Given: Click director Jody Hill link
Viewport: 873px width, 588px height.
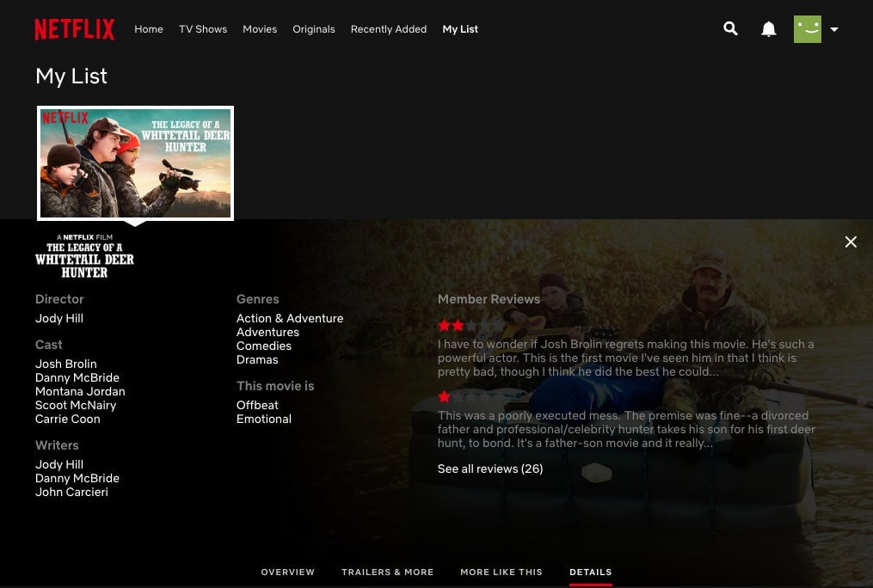Looking at the screenshot, I should [59, 318].
